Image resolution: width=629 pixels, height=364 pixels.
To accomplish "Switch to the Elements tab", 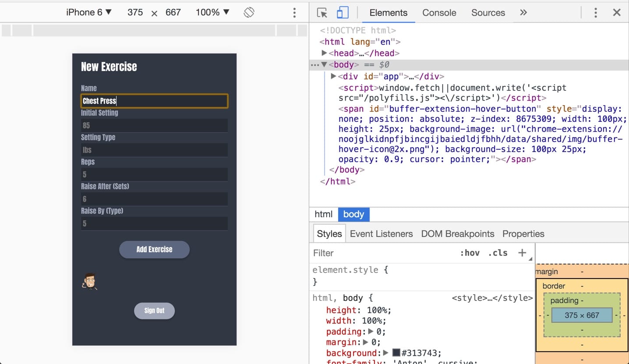I will point(389,13).
